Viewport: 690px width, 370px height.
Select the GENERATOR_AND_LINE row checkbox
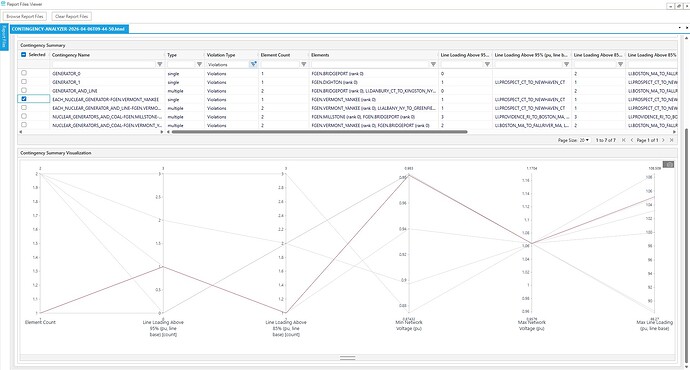click(24, 90)
